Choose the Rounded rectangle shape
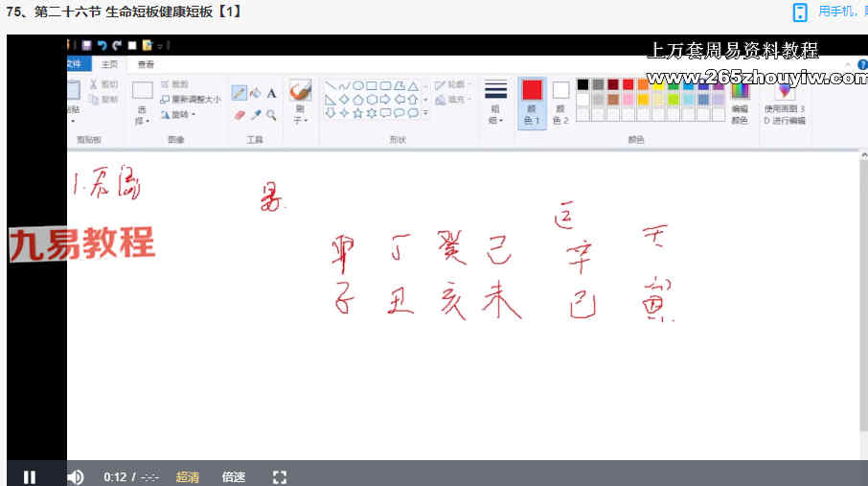The image size is (868, 486). (385, 86)
